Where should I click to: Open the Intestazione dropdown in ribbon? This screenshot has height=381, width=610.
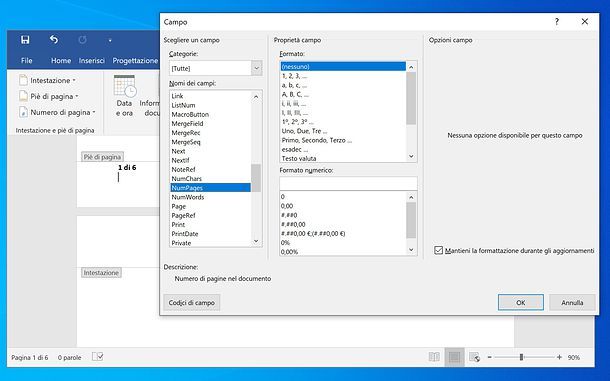47,81
